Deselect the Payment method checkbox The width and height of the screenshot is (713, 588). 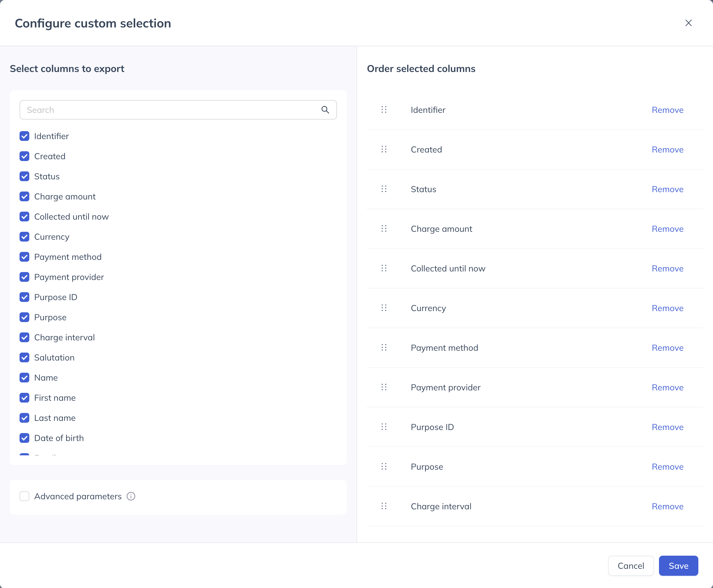coord(24,257)
